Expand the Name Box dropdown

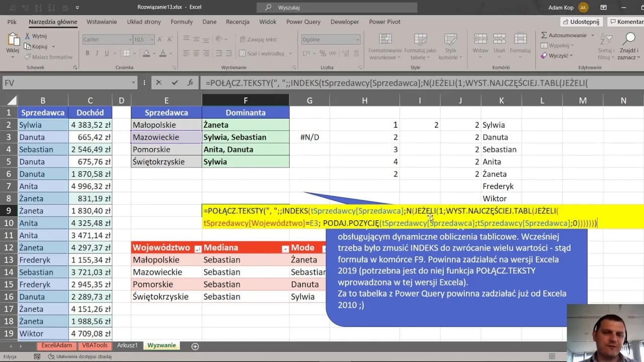pos(134,83)
